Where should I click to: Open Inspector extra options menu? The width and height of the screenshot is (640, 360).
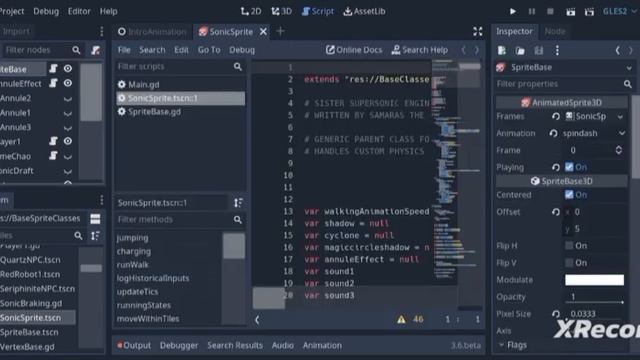[x=557, y=50]
